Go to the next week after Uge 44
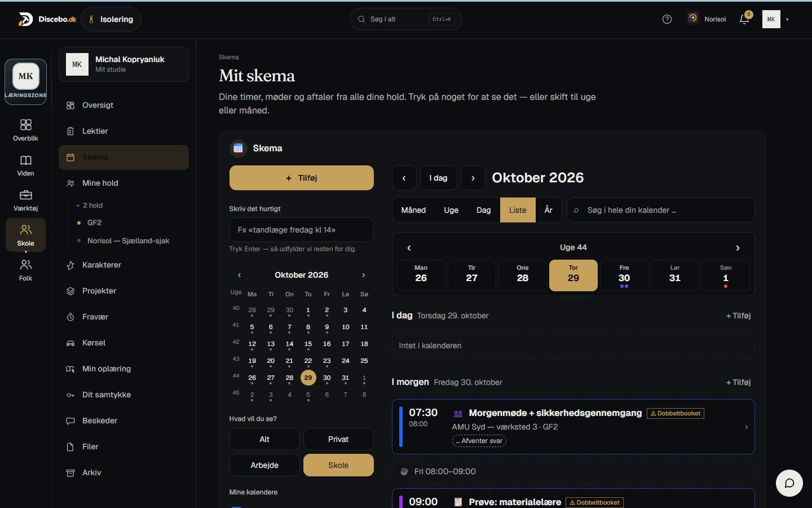Screen dimensions: 812x508 738,248
